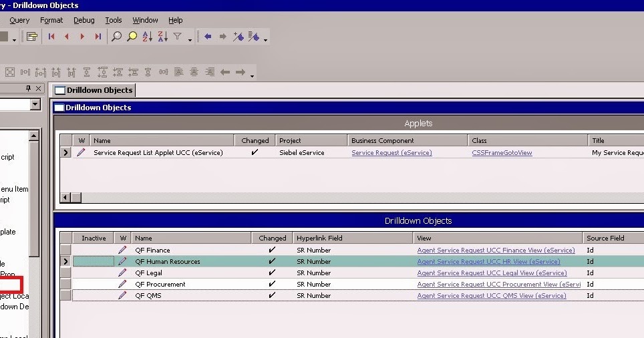
Task: Open the Format menu
Action: tap(51, 20)
